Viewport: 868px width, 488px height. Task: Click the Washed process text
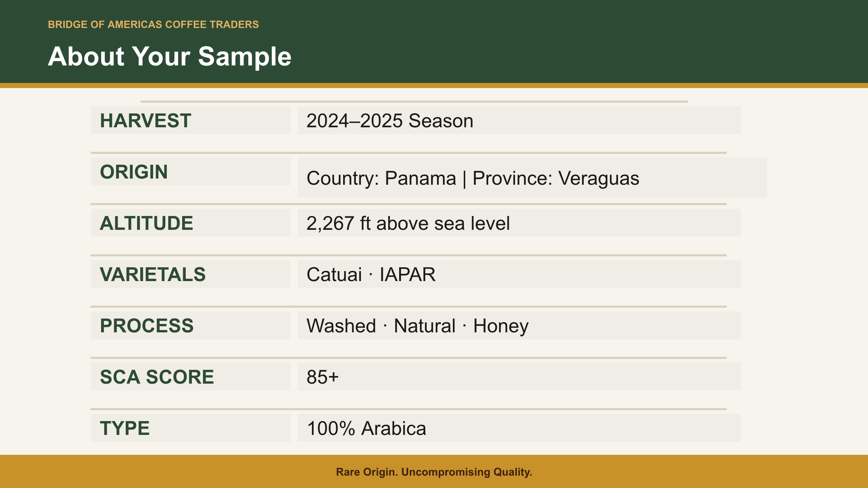coord(341,326)
